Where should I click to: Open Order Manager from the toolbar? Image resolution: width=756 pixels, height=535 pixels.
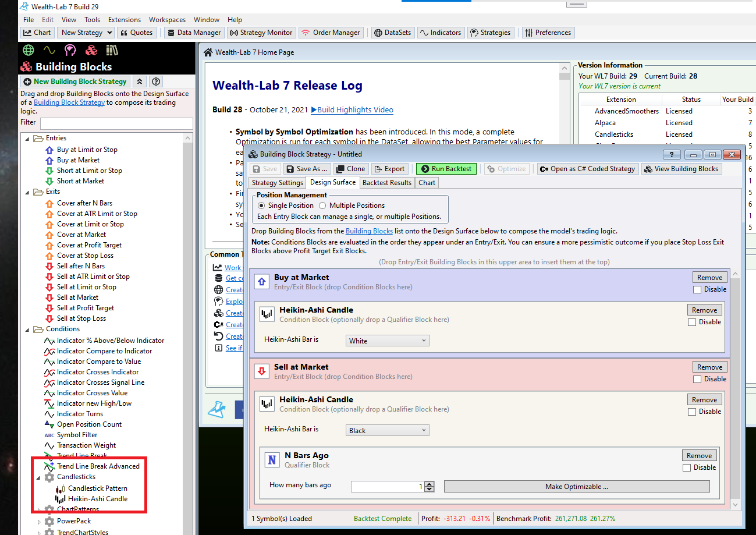point(332,33)
